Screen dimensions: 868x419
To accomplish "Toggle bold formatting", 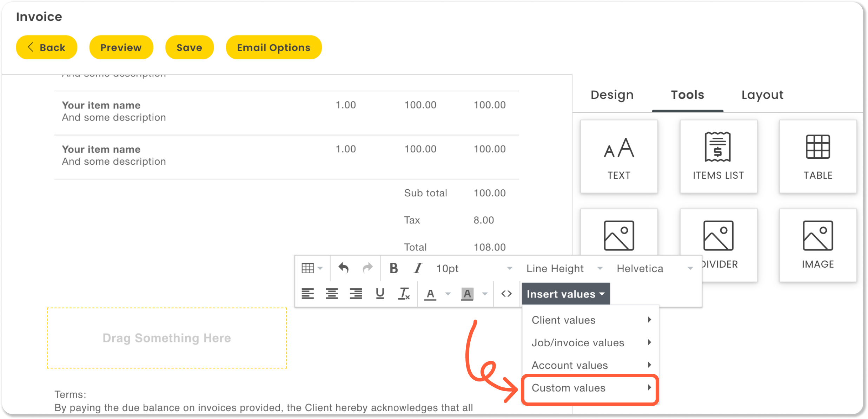I will pos(393,268).
